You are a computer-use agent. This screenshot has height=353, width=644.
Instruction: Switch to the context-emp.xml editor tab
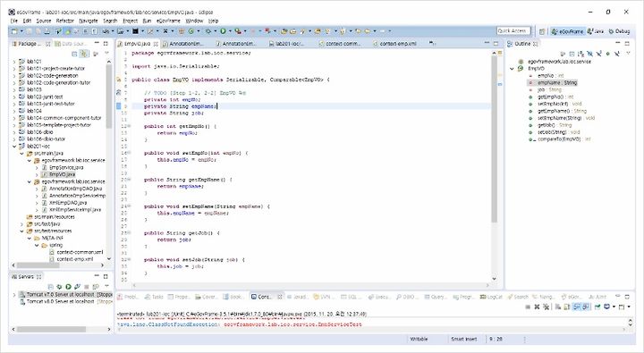tap(394, 44)
